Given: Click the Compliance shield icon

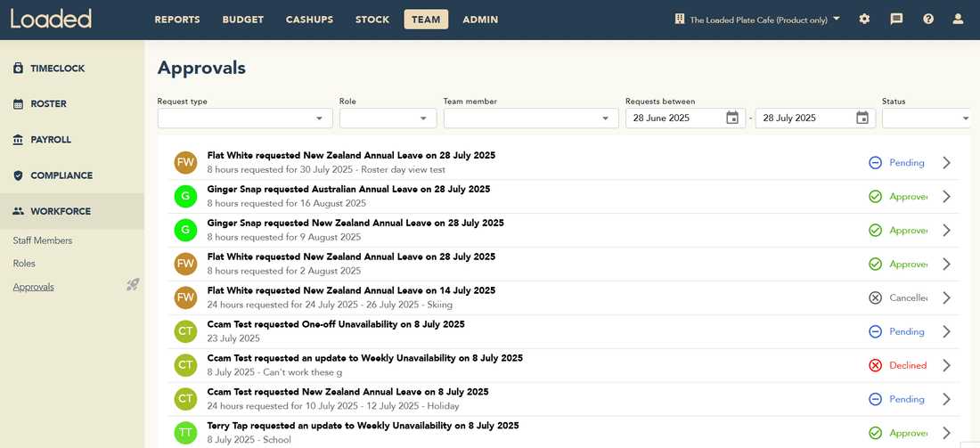Looking at the screenshot, I should click(18, 175).
